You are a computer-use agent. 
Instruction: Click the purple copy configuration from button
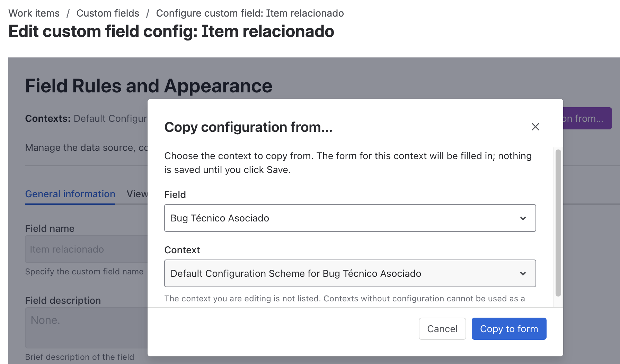tap(587, 118)
